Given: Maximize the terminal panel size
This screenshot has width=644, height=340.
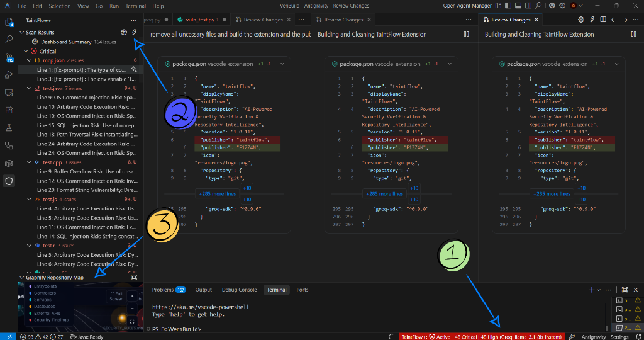Looking at the screenshot, I should 625,290.
